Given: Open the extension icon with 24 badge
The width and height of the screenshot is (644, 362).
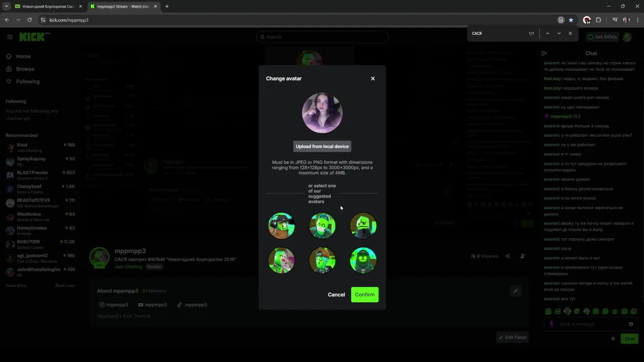Looking at the screenshot, I should tap(587, 20).
